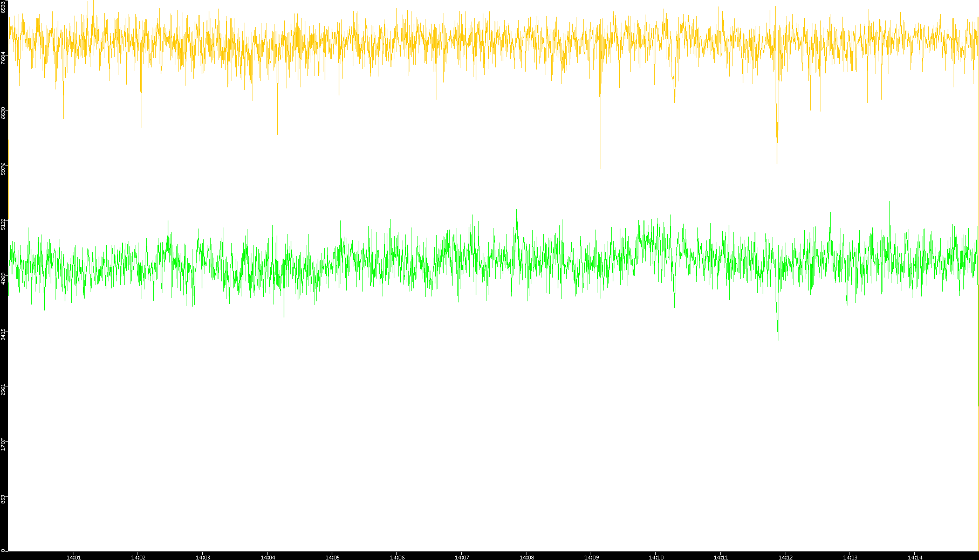This screenshot has height=560, width=979.
Task: Select the 853 y-axis value
Action: click(4, 500)
